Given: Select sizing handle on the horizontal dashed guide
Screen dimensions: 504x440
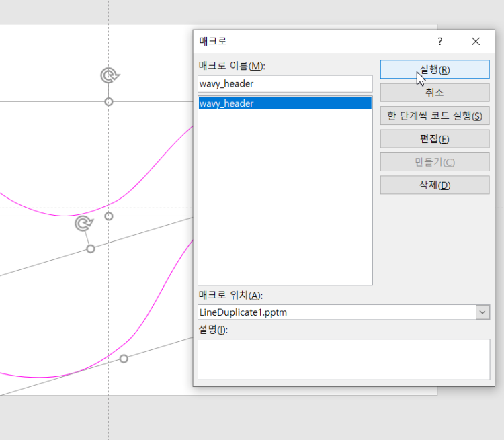Looking at the screenshot, I should pyautogui.click(x=109, y=216).
